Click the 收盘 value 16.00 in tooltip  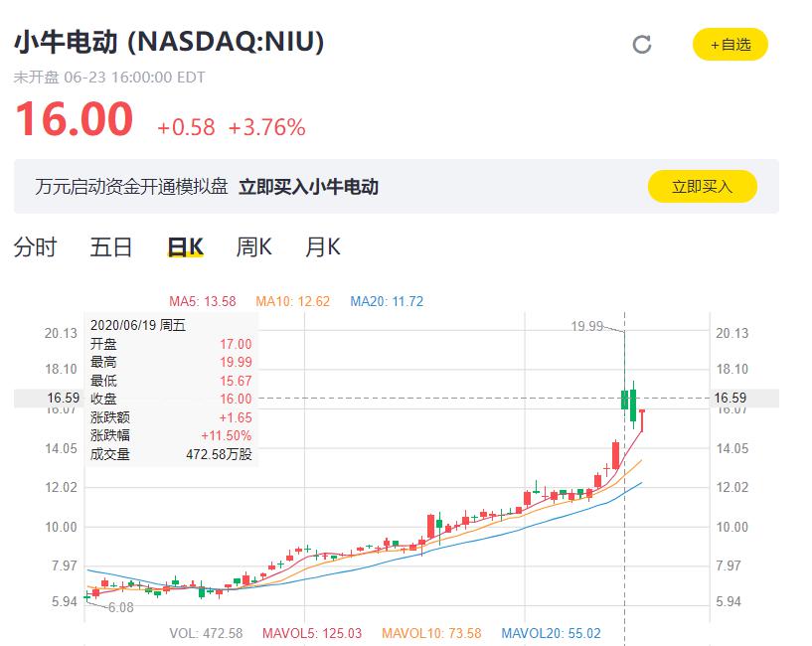pyautogui.click(x=236, y=399)
